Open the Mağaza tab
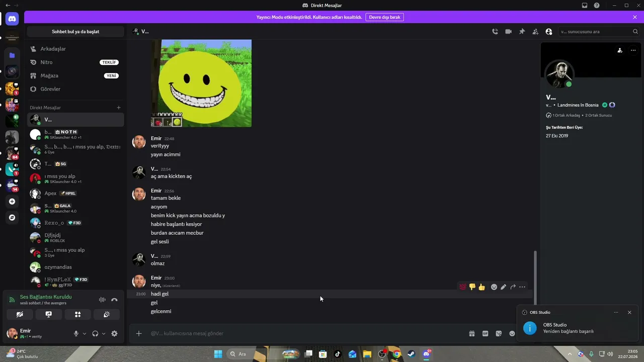644x362 pixels. (x=75, y=75)
